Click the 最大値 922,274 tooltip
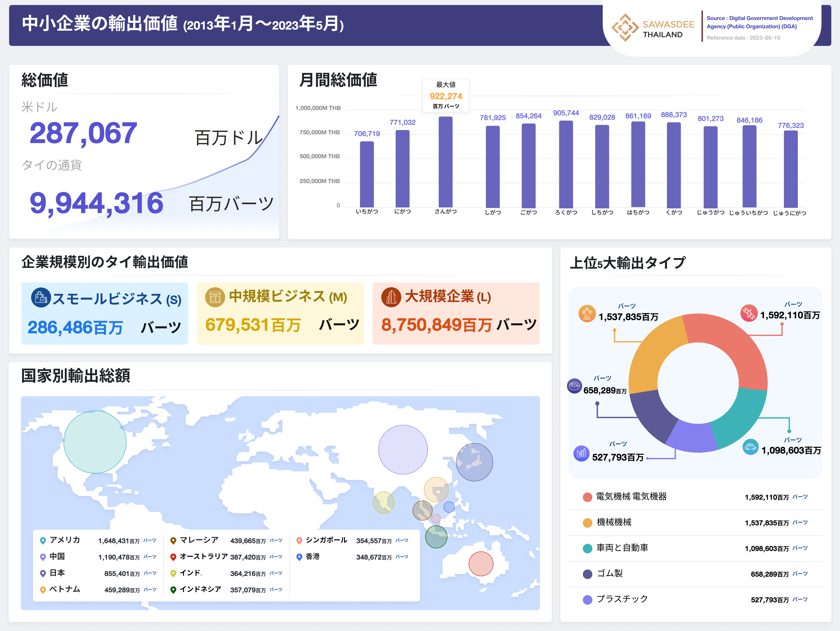Screen dimensions: 840x631 [446, 95]
